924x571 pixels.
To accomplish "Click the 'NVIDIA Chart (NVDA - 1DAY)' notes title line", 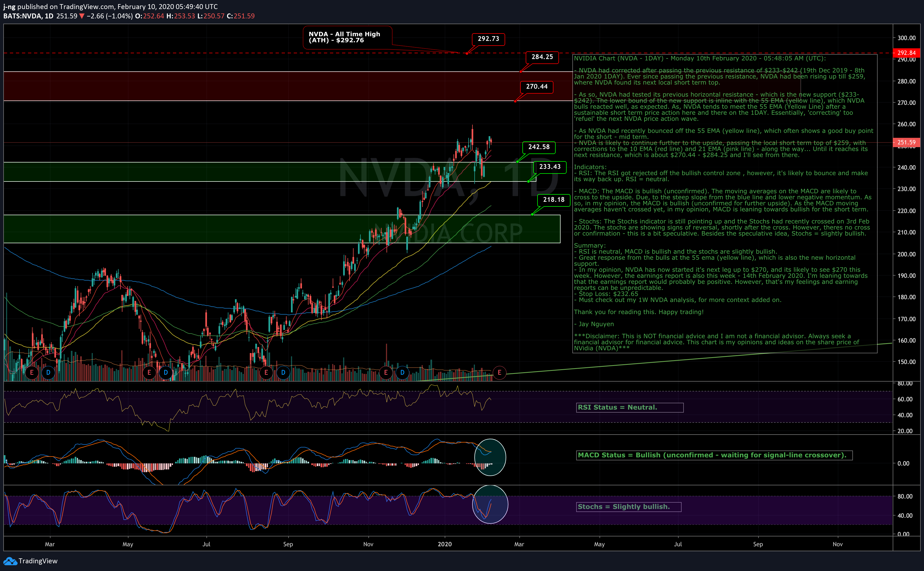I will [700, 58].
